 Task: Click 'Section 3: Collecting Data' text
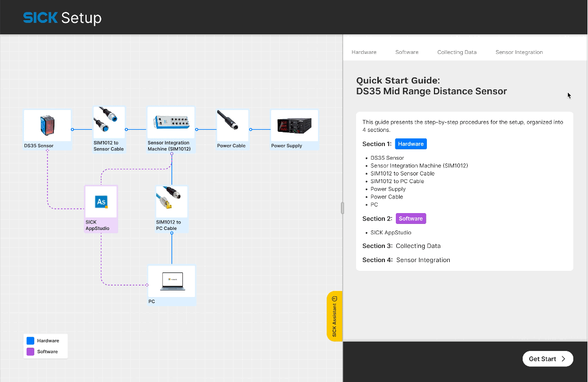pyautogui.click(x=401, y=246)
